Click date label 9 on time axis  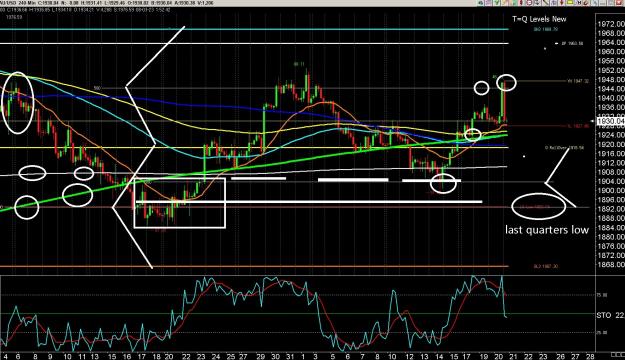[x=50, y=356]
